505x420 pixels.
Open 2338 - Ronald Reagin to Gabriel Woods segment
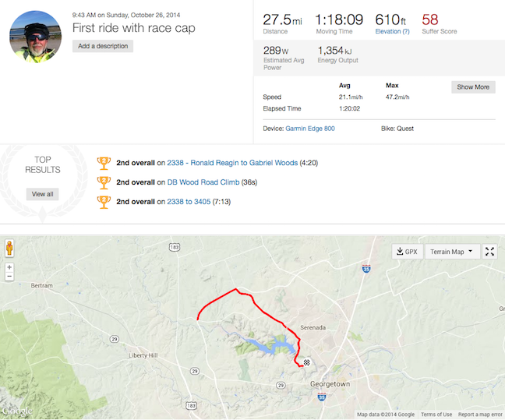click(232, 163)
